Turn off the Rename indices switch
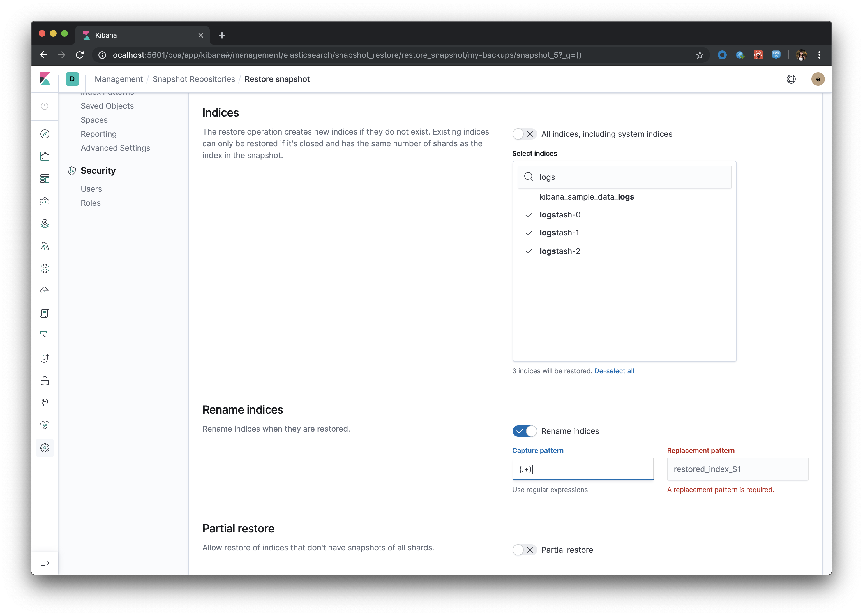 click(x=524, y=431)
